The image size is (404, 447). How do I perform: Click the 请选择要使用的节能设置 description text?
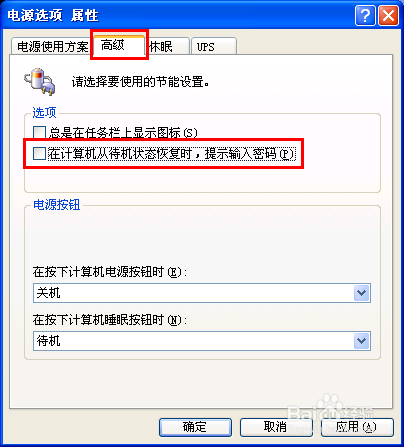[140, 82]
